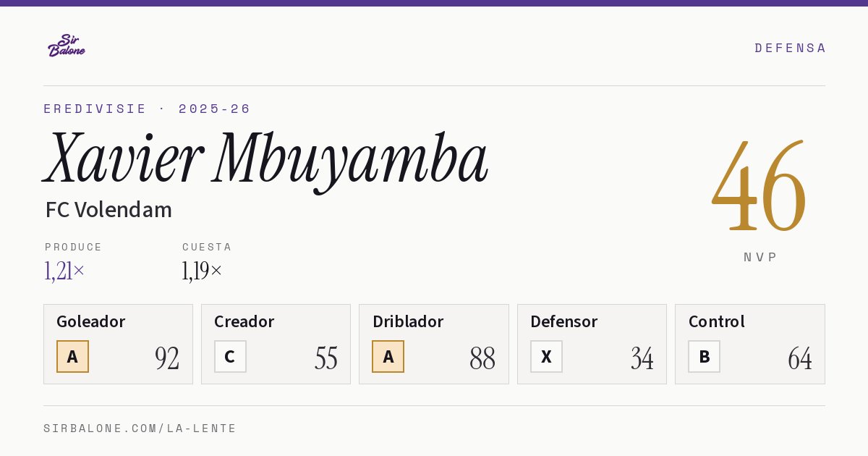Open the Defensor stat card title
The width and height of the screenshot is (868, 456).
tap(563, 321)
